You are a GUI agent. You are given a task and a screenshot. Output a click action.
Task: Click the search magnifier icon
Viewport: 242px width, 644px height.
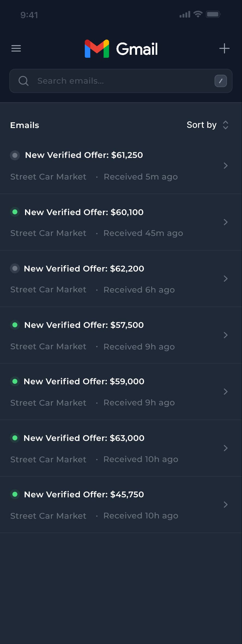23,81
